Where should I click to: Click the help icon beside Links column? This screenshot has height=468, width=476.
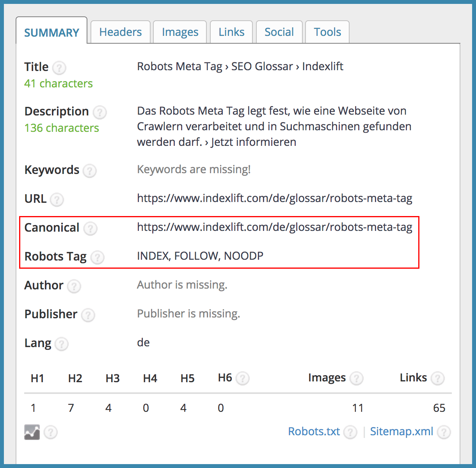pyautogui.click(x=438, y=378)
